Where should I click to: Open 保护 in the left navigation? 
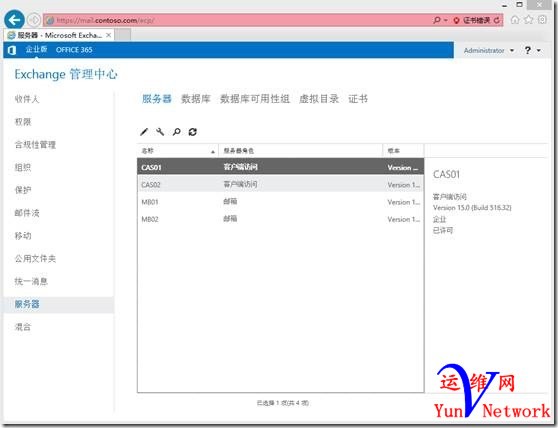pos(23,190)
